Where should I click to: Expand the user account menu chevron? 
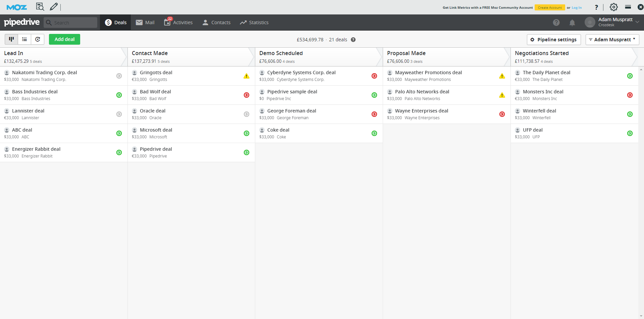pos(637,22)
